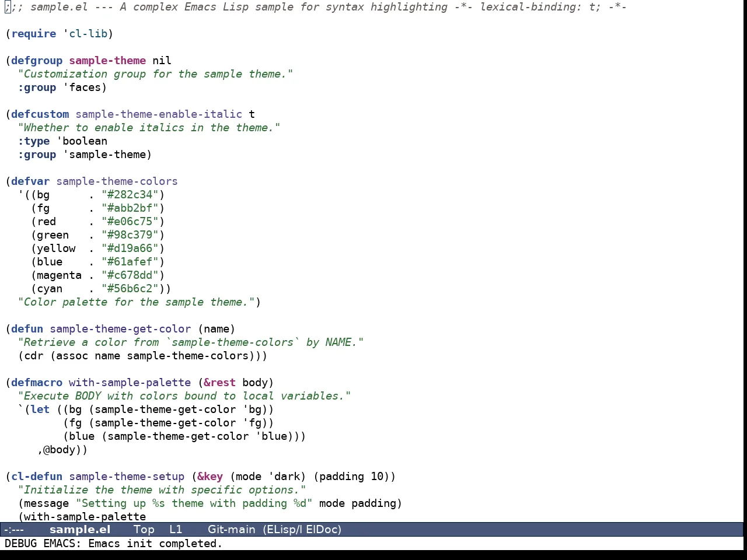
Task: Click the Git-main version control indicator
Action: point(231,530)
